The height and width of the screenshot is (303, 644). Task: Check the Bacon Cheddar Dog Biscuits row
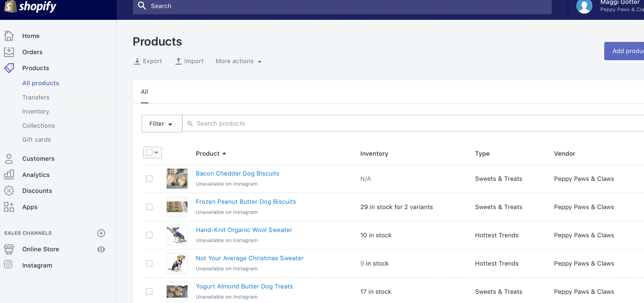pyautogui.click(x=149, y=179)
